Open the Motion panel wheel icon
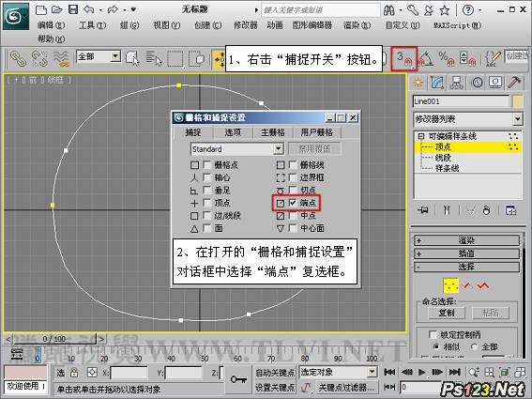Image resolution: width=532 pixels, height=399 pixels. pos(477,83)
